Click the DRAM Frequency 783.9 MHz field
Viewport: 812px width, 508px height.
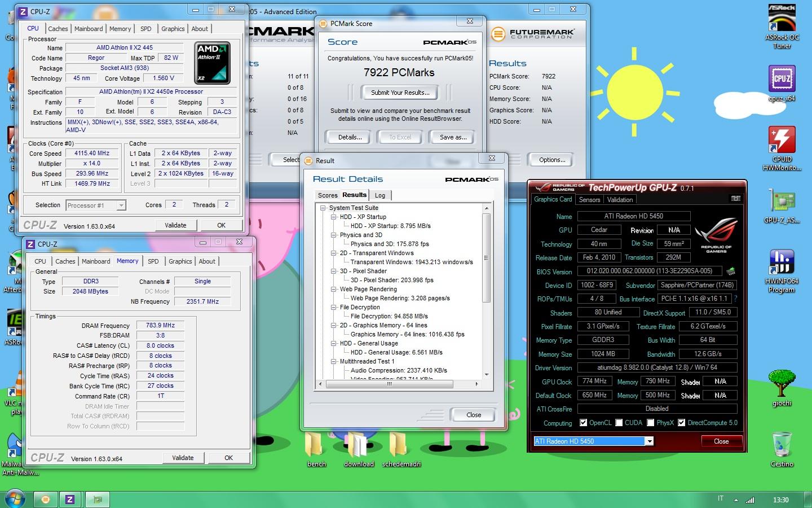[160, 326]
